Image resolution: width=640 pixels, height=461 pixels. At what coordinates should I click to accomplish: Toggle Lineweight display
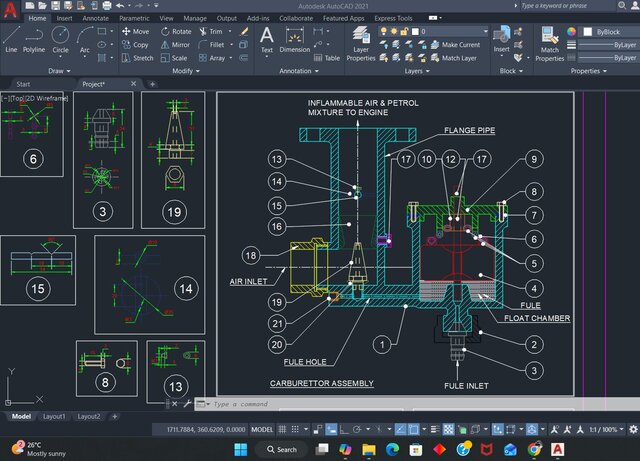point(435,429)
